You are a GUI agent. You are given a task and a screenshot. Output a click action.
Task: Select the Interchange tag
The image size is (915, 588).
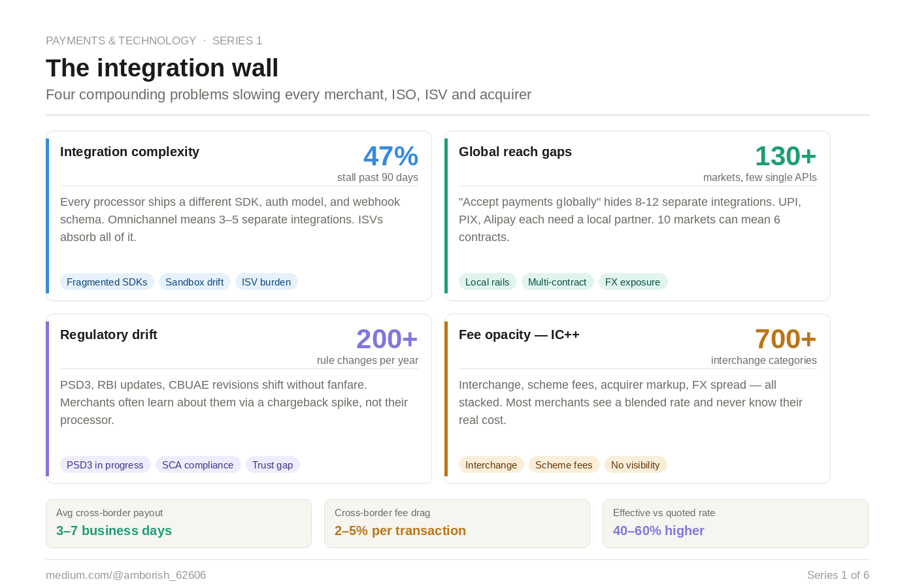pyautogui.click(x=491, y=465)
